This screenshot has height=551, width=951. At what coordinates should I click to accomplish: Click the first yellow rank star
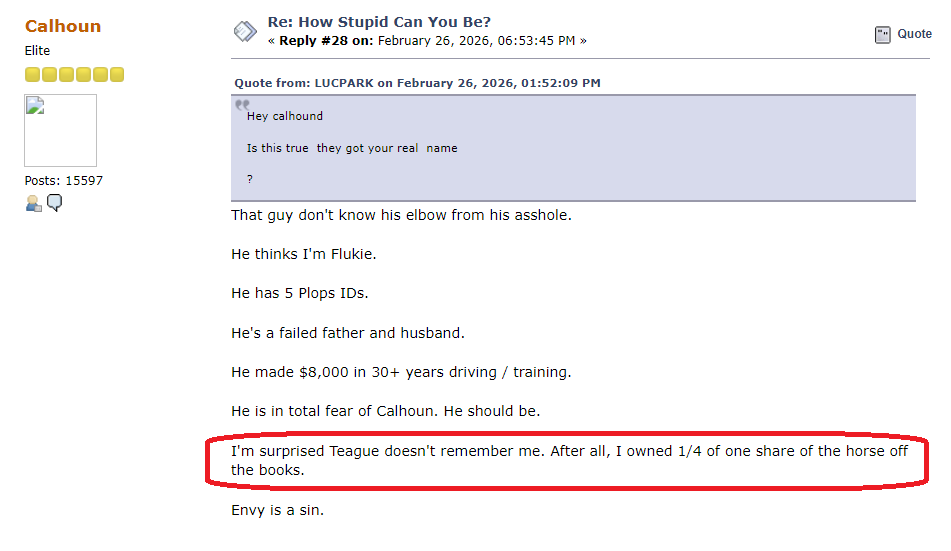[32, 74]
